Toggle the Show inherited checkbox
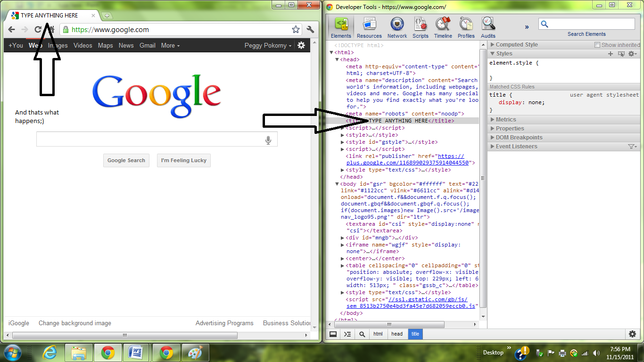 click(x=597, y=45)
